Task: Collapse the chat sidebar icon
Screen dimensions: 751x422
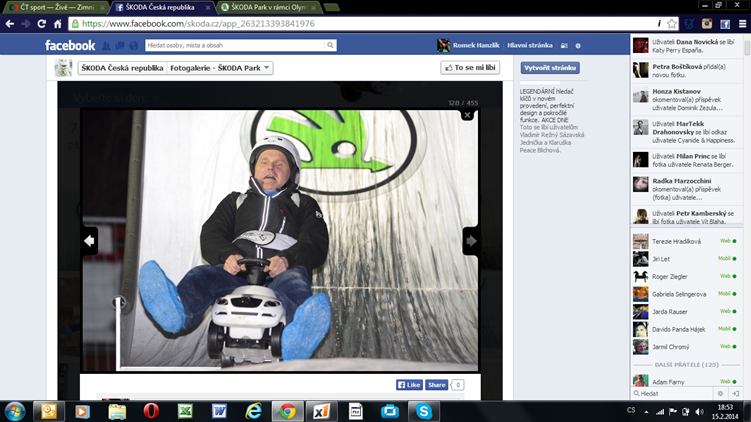Action: (x=736, y=393)
